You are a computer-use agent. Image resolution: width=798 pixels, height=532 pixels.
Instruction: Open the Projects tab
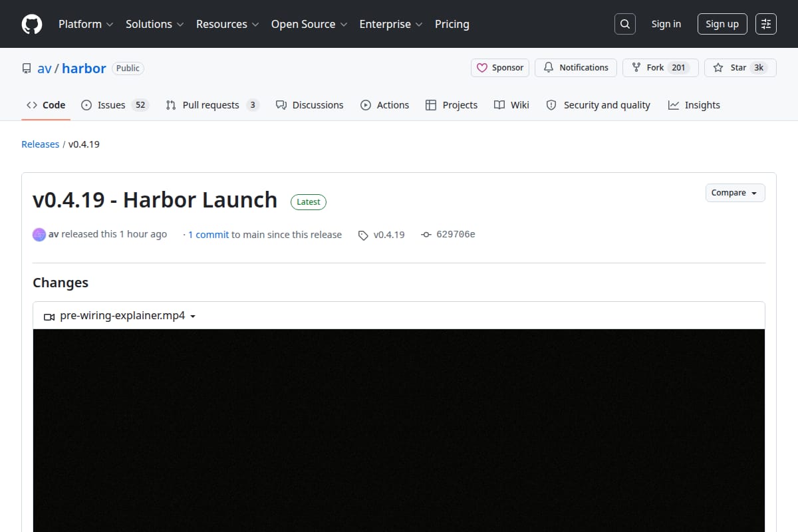tap(452, 105)
